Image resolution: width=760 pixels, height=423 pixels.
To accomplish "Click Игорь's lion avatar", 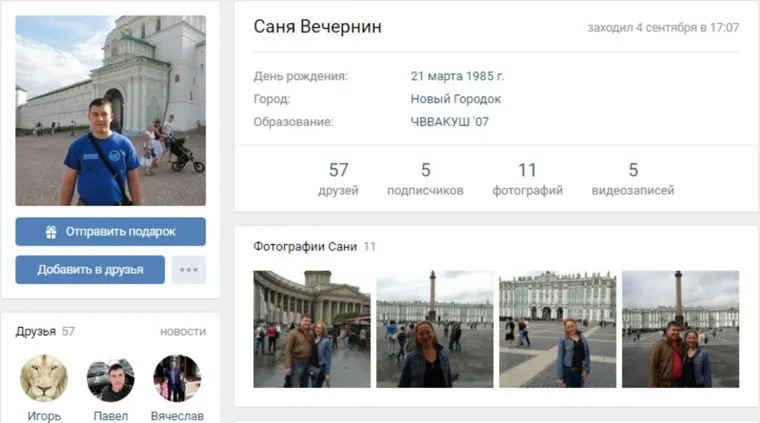I will (44, 378).
